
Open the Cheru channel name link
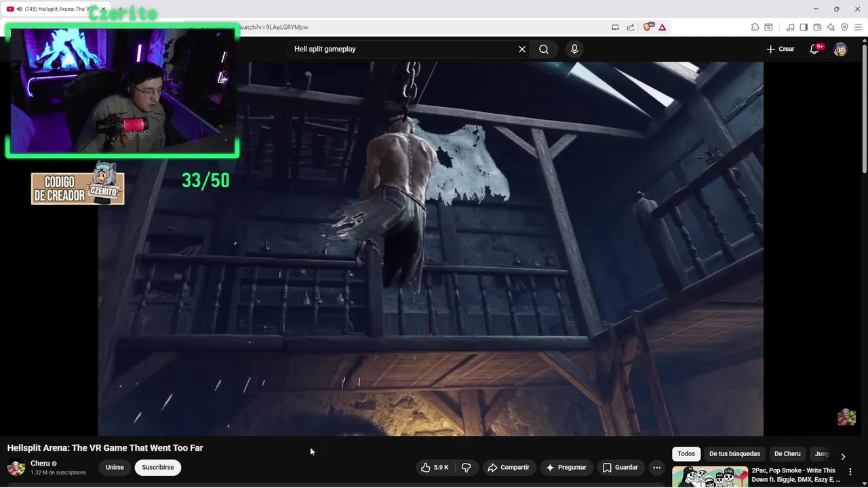pyautogui.click(x=40, y=464)
